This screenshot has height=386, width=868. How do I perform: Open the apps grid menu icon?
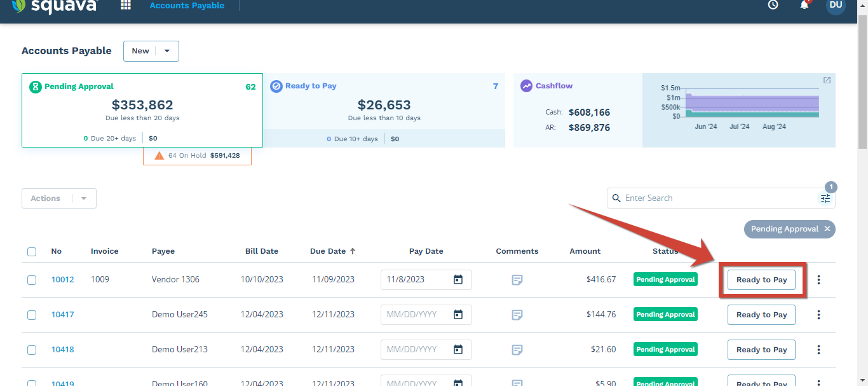[x=126, y=5]
